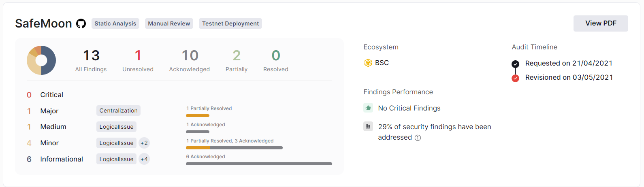Select the 2 Partially counter
This screenshot has width=644, height=187.
[x=237, y=60]
